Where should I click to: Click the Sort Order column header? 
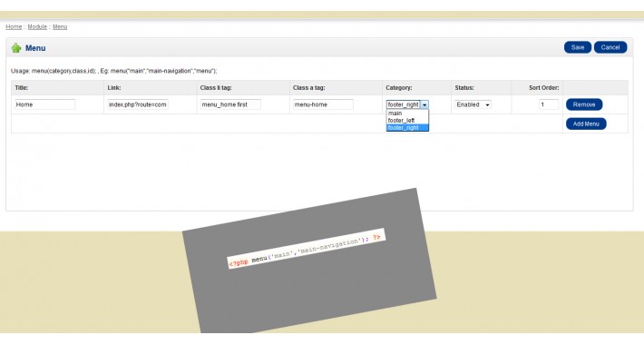[544, 87]
